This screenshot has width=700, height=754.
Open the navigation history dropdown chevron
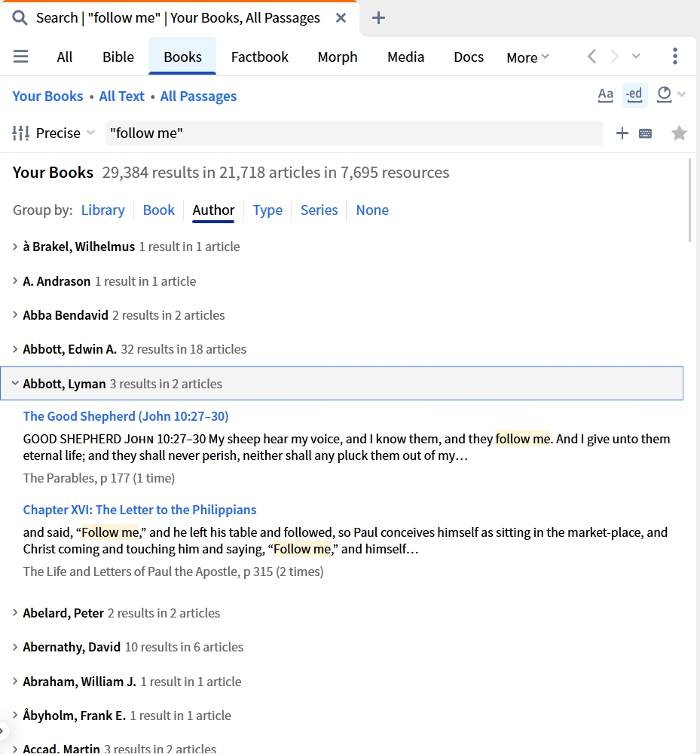636,57
